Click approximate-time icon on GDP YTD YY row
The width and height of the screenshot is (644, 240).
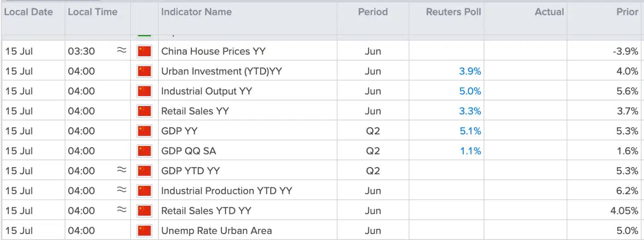122,170
